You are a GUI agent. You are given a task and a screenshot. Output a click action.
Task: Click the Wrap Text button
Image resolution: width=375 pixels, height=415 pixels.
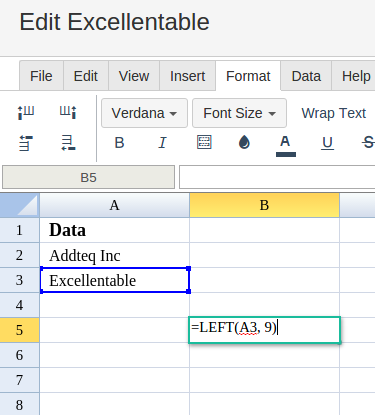click(x=334, y=113)
